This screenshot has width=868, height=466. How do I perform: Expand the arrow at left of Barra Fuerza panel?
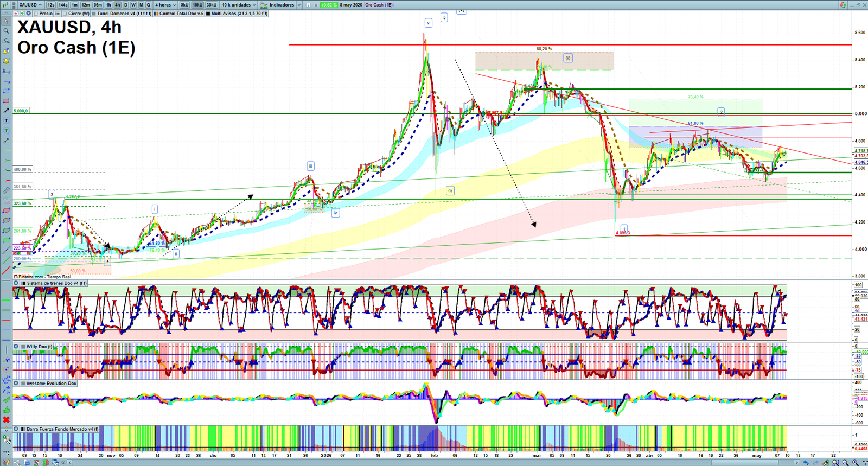(6, 430)
